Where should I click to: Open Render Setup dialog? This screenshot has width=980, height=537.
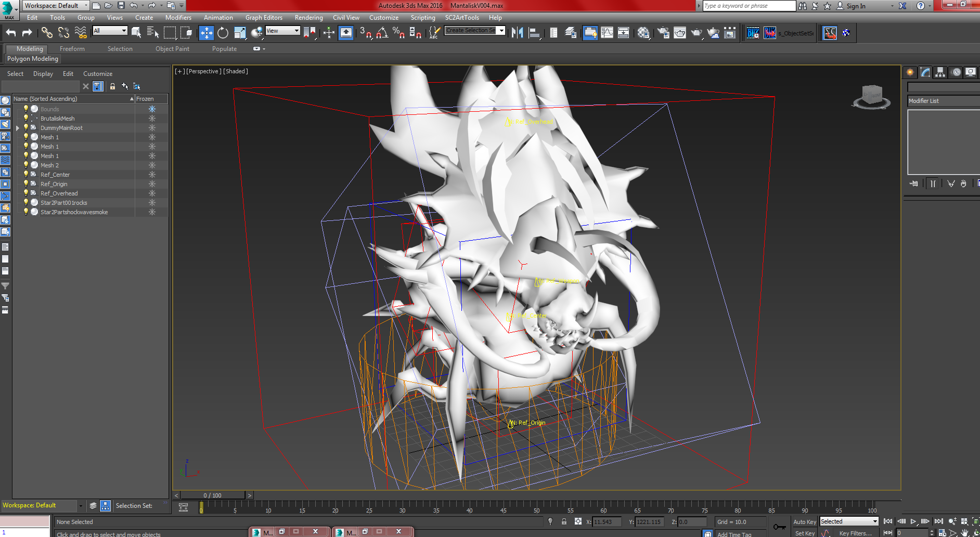coord(663,33)
